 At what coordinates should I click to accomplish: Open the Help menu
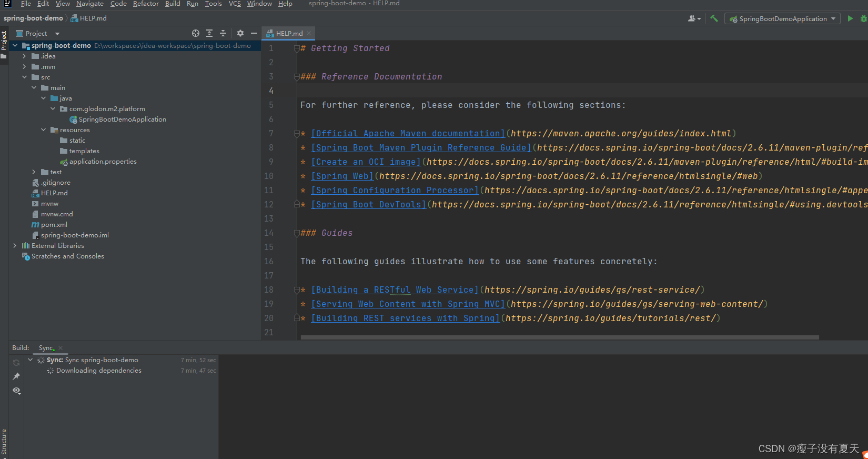[285, 4]
